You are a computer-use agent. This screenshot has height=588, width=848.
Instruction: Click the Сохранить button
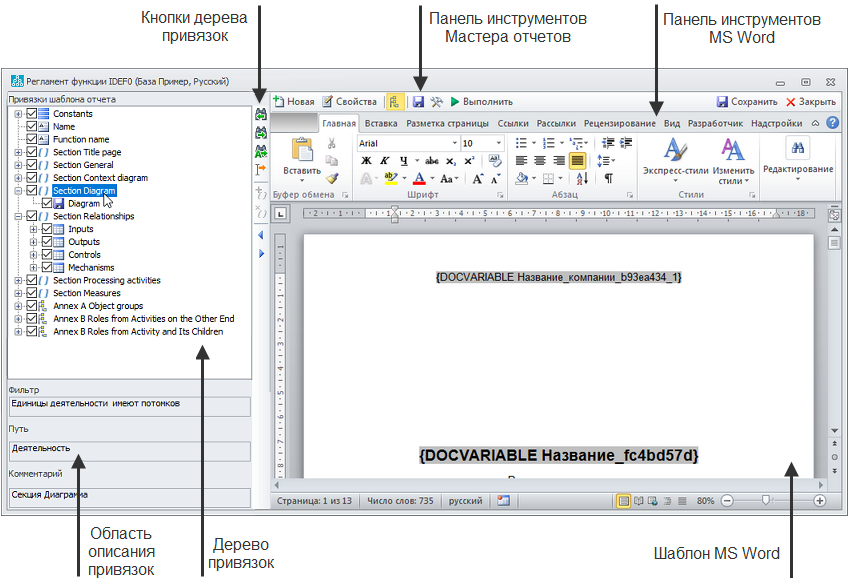pos(747,102)
